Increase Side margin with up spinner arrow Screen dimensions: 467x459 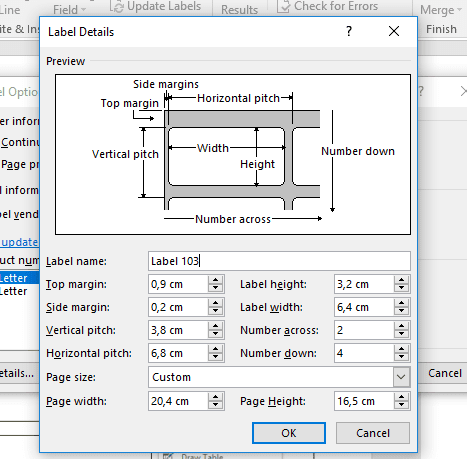pos(215,303)
